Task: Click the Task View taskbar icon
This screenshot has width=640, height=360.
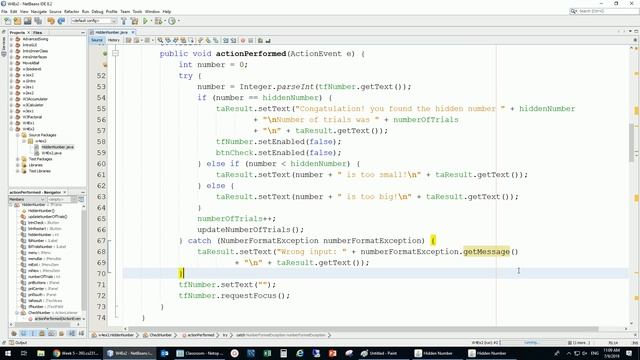Action: [24, 353]
